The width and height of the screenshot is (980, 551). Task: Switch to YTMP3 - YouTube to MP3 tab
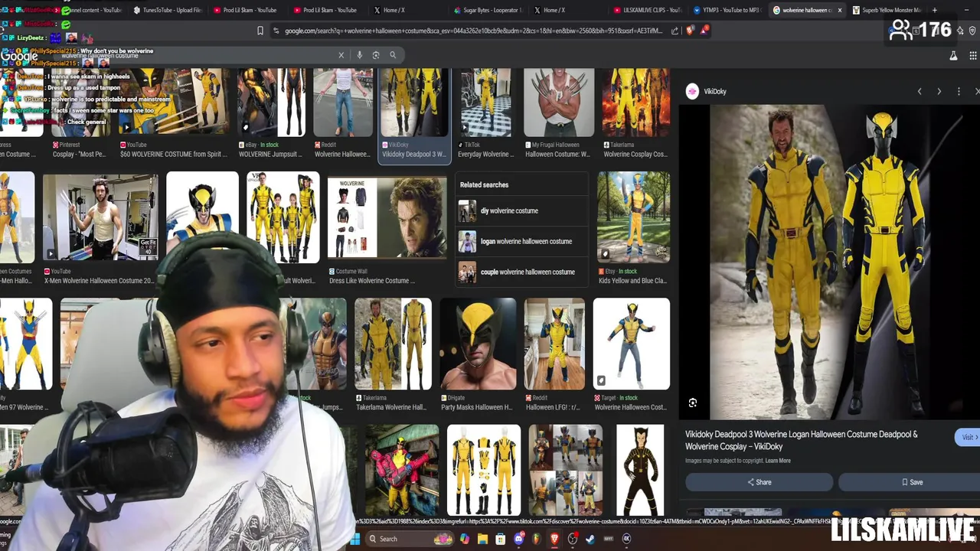coord(727,10)
